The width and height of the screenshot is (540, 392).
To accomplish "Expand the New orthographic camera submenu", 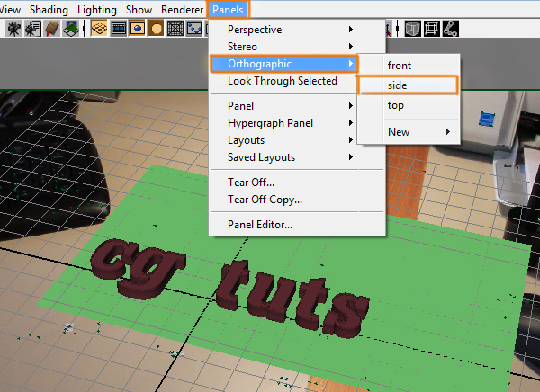I will point(409,132).
